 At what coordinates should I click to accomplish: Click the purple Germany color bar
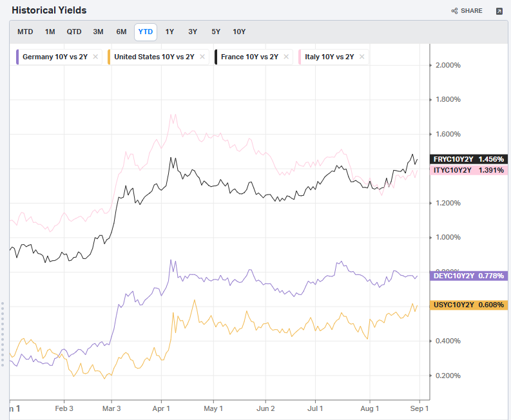[x=17, y=57]
